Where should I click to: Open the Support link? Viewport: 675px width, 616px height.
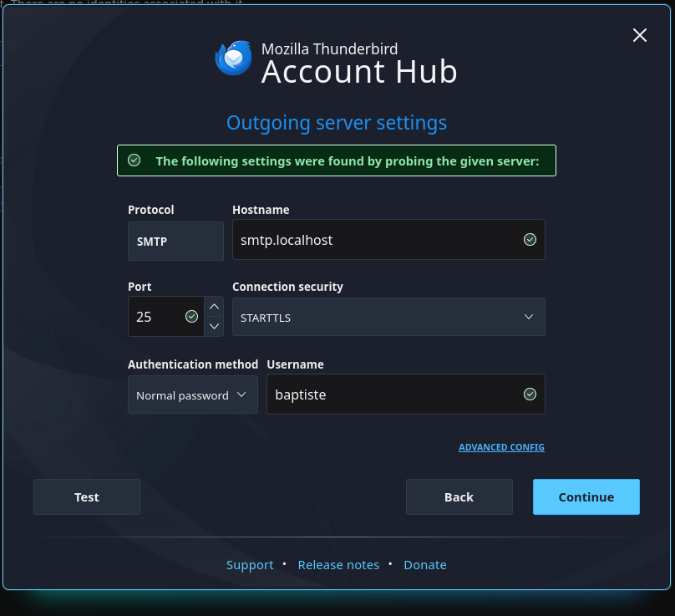[x=250, y=564]
